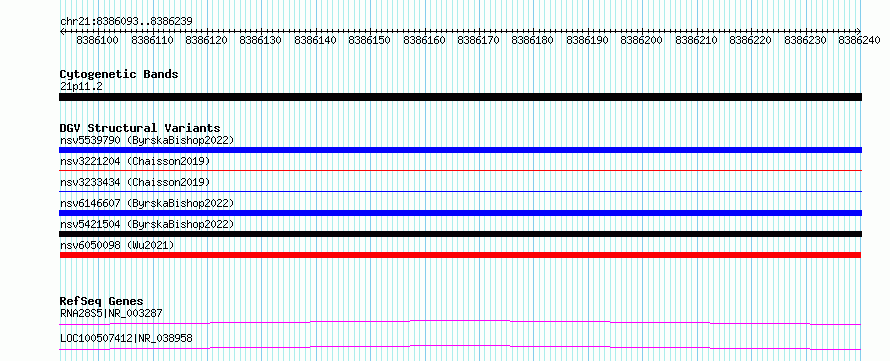Viewport: 890px width, 361px height.
Task: Click ruler position 8386210
Action: (696, 40)
